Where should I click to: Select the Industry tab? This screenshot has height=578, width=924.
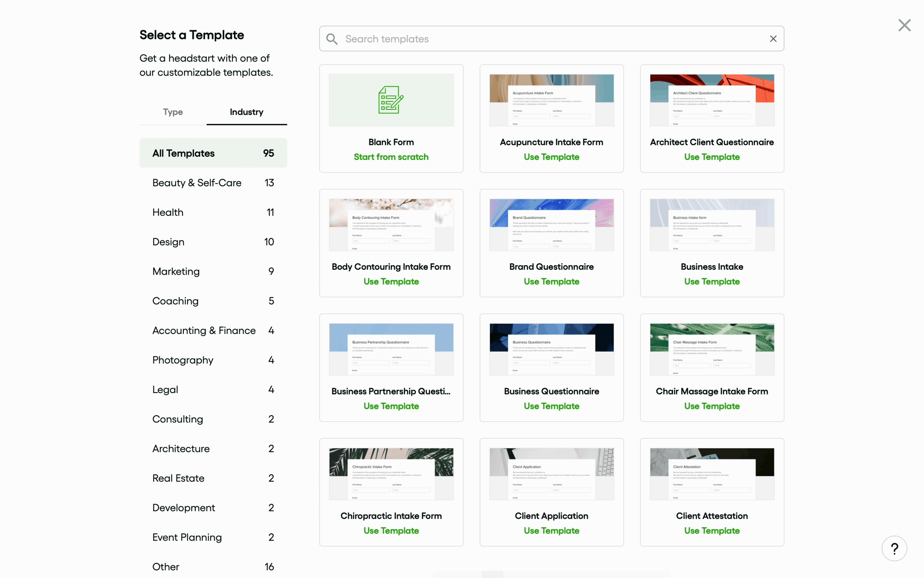click(x=246, y=112)
